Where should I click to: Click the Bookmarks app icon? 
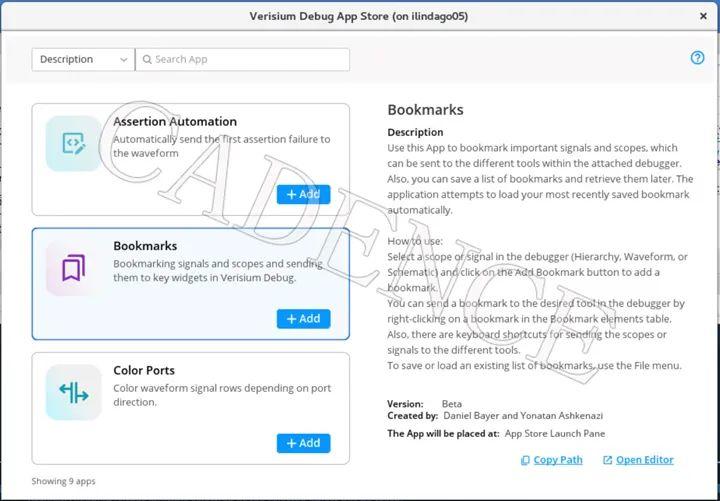[x=73, y=268]
